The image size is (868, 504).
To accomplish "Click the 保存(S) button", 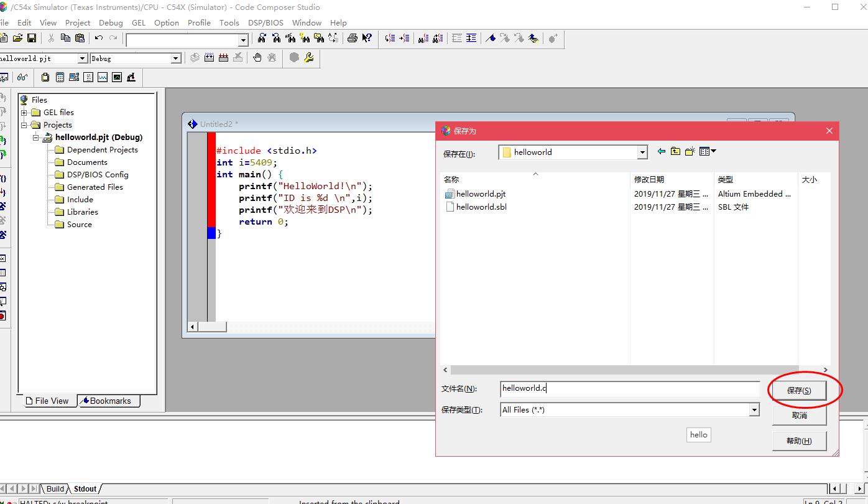I will (x=799, y=390).
